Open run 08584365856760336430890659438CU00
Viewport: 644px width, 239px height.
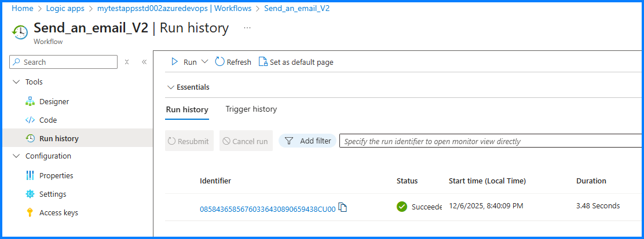click(x=268, y=208)
